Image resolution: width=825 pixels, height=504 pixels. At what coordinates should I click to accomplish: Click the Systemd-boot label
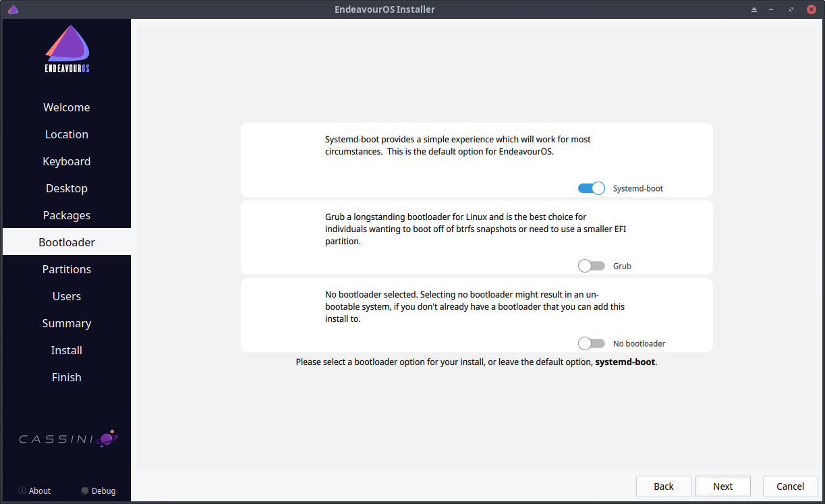tap(638, 189)
